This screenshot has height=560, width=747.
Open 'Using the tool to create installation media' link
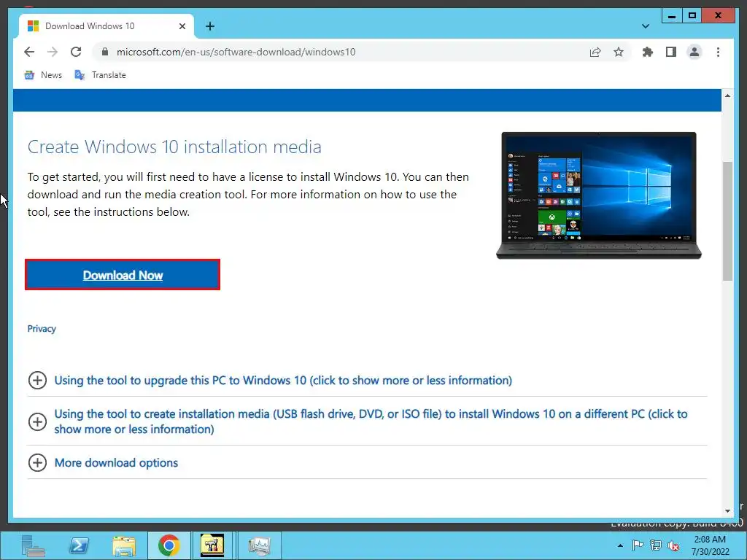[371, 421]
